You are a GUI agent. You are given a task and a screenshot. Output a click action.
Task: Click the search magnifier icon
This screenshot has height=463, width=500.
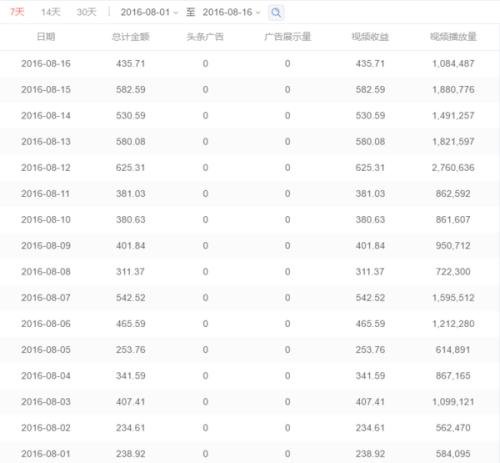[276, 13]
